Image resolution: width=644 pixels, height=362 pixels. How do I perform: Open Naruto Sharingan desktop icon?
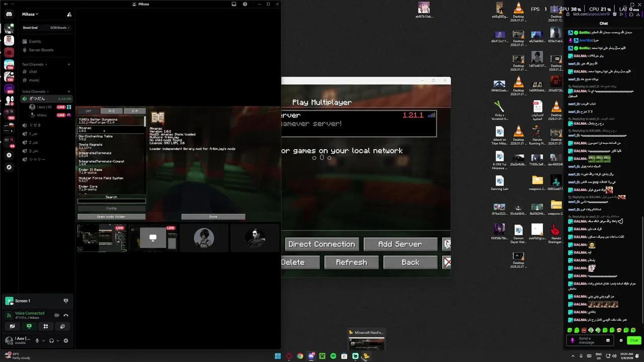(x=555, y=234)
